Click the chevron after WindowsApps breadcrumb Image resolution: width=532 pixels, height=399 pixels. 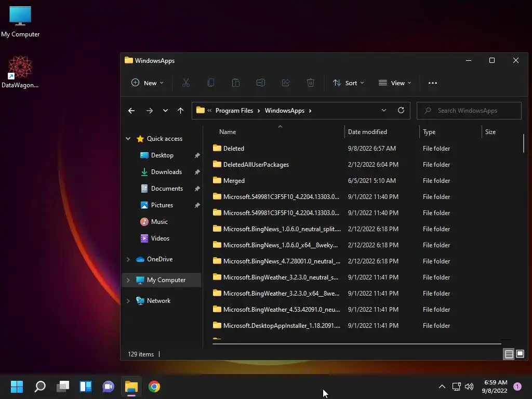tap(310, 111)
